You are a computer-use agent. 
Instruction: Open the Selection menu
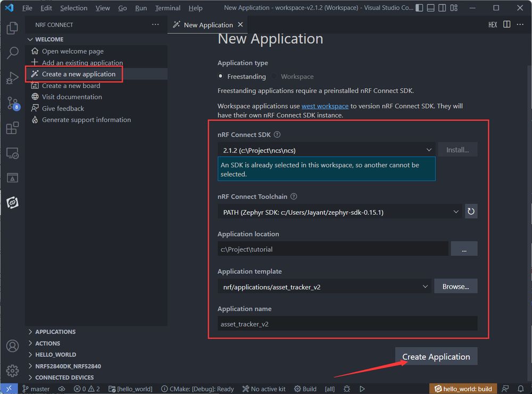click(x=73, y=8)
